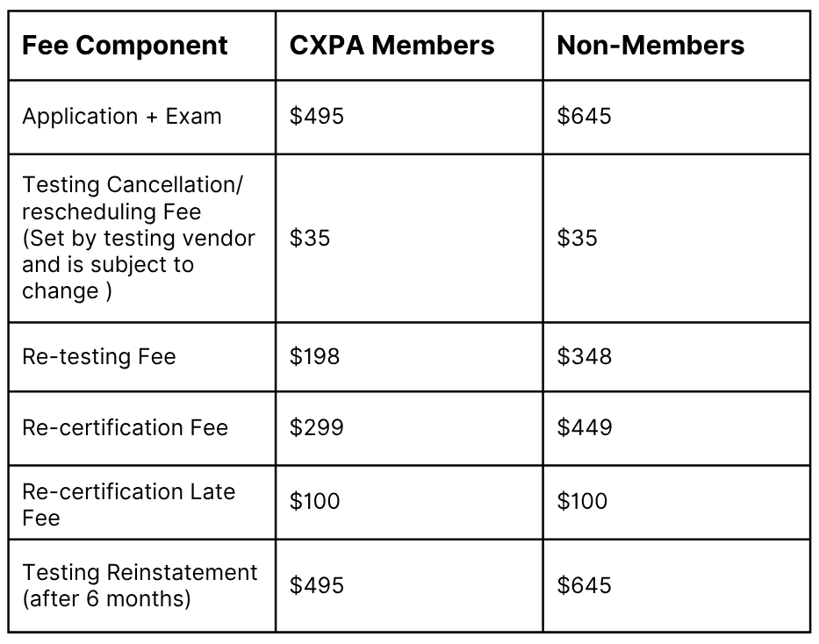819x644 pixels.
Task: Select the Re-certification Late Fee label
Action: click(128, 504)
